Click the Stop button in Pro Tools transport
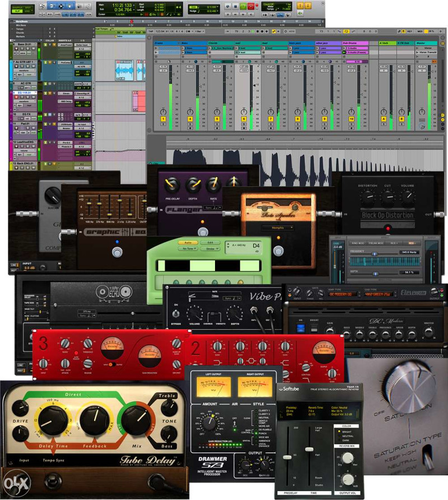The height and width of the screenshot is (500, 448). pos(235,6)
